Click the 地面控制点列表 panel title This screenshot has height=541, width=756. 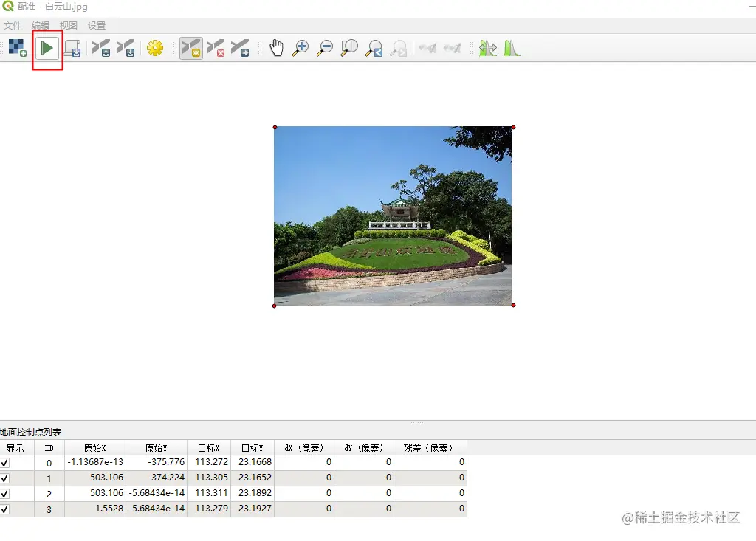click(31, 432)
